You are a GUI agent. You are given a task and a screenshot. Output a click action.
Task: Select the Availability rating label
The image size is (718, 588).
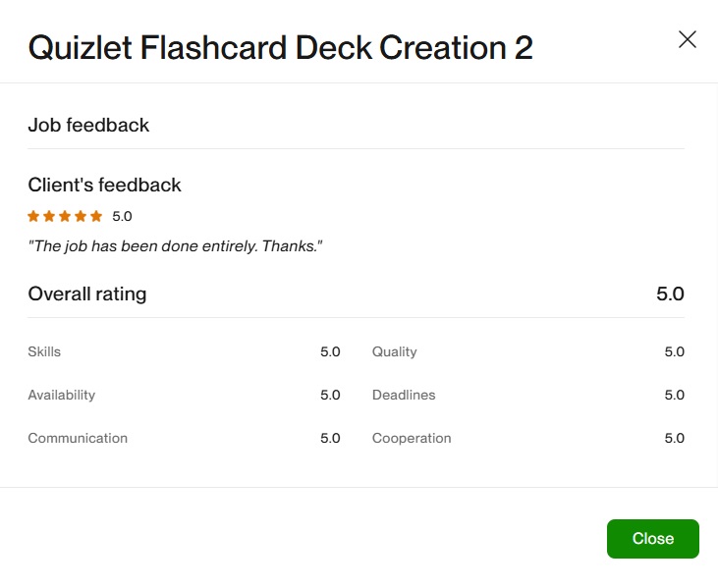click(62, 395)
